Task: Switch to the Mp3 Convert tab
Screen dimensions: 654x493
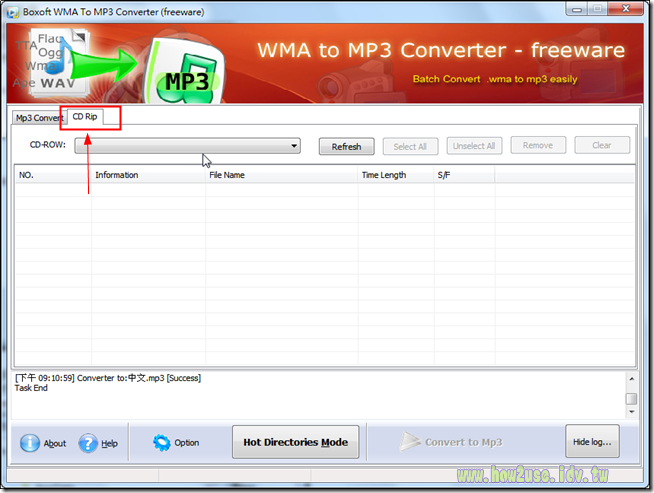Action: coord(38,118)
